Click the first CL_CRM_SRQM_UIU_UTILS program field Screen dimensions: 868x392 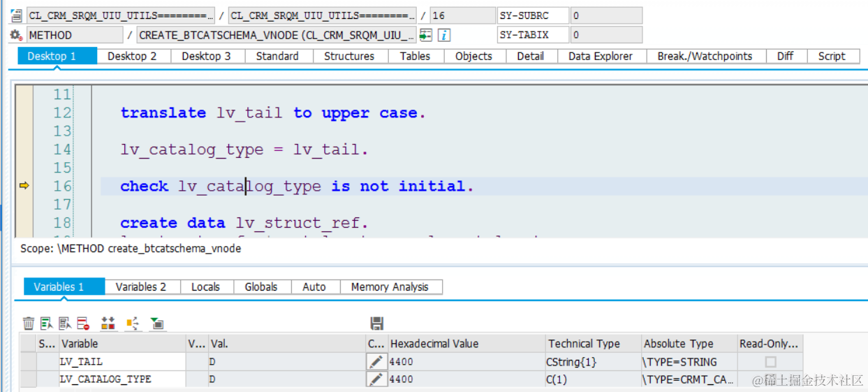(121, 15)
